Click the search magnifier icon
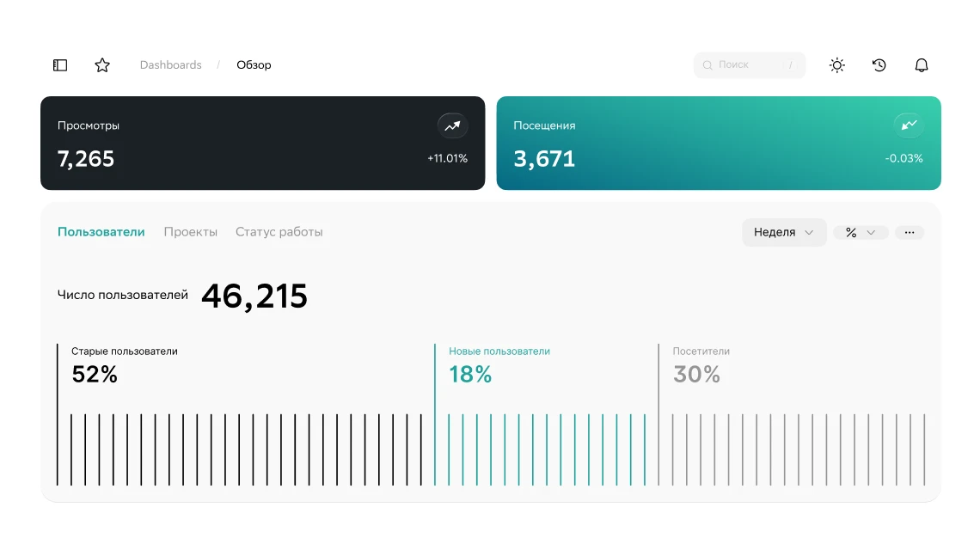 (x=707, y=65)
